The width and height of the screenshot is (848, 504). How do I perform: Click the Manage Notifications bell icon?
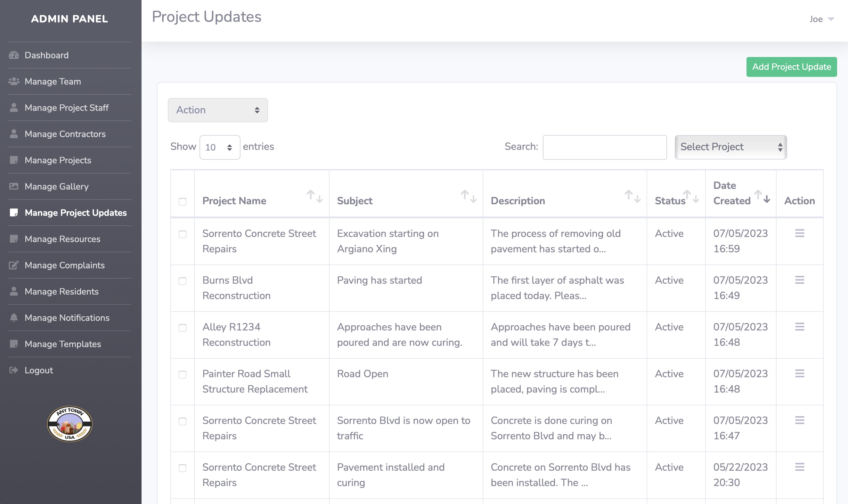(14, 318)
